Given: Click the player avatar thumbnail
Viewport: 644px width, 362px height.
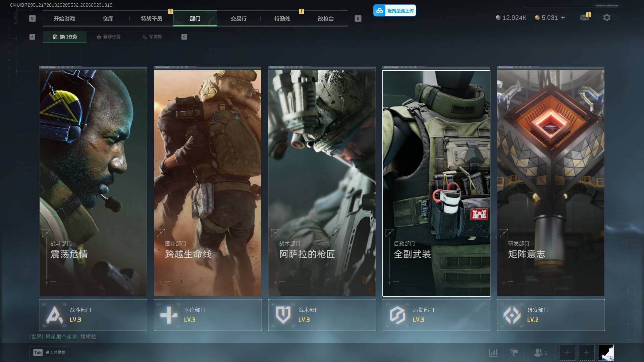Looking at the screenshot, I should point(606,353).
